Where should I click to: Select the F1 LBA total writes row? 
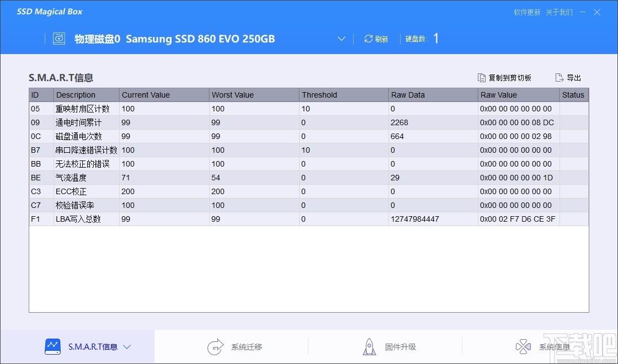point(309,219)
